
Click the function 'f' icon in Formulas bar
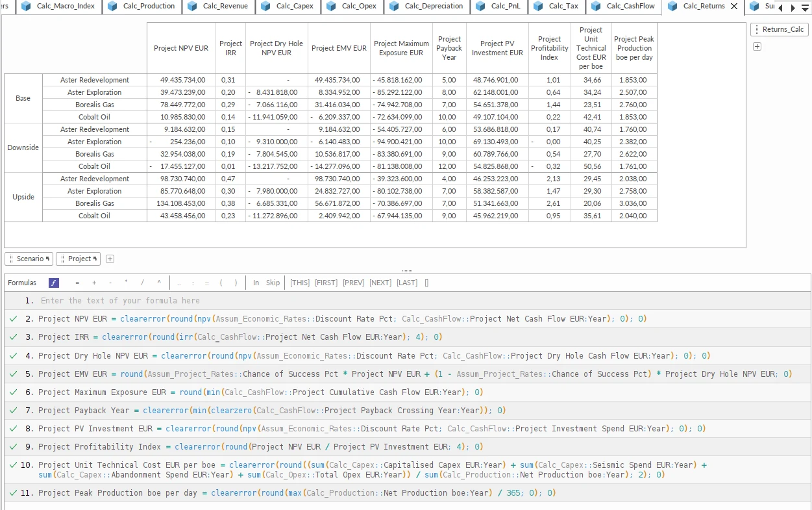coord(54,283)
